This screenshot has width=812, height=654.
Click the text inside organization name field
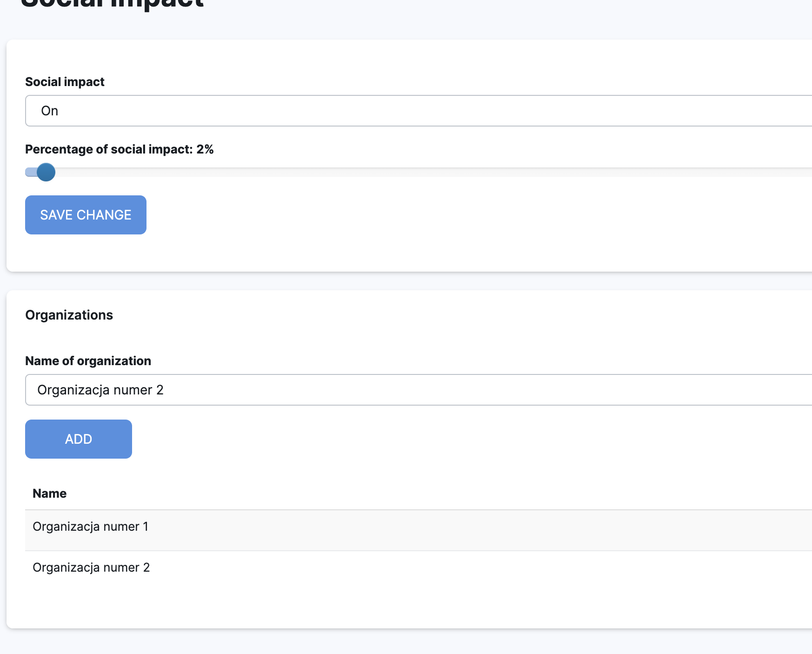[x=100, y=390]
